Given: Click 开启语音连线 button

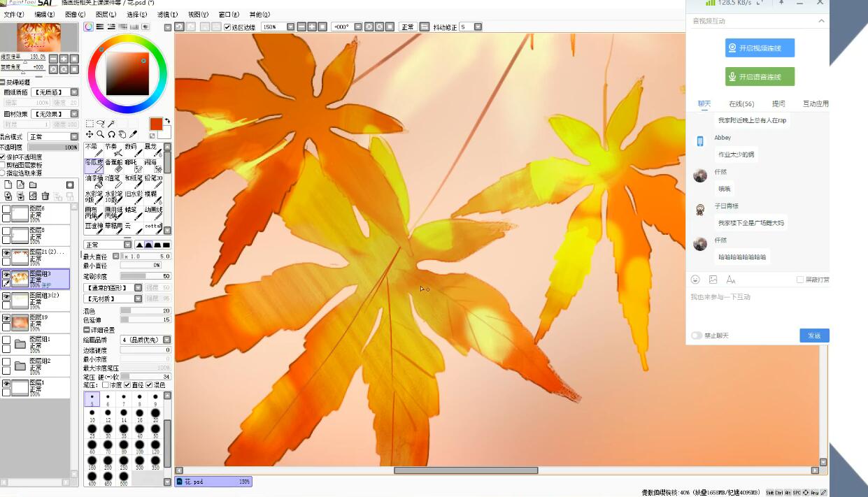Looking at the screenshot, I should pos(760,77).
